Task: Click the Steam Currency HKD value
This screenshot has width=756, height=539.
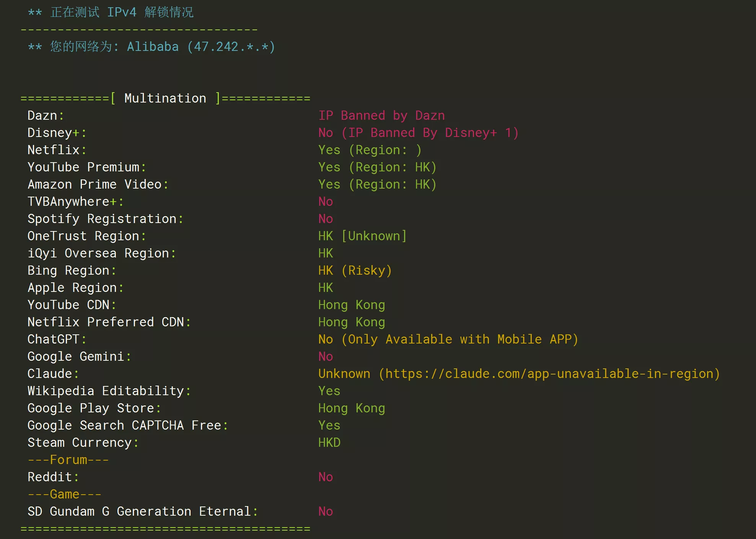Action: pos(329,443)
